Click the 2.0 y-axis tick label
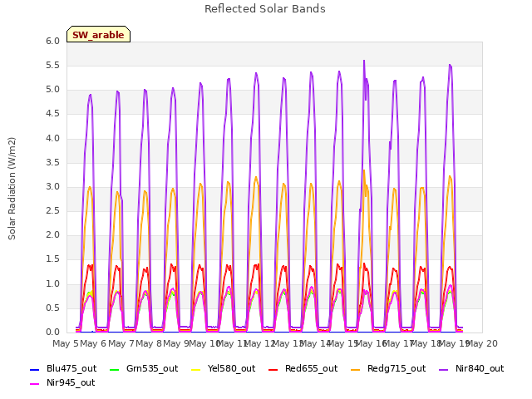Viewport: 532px width, 399px height. tap(52, 235)
